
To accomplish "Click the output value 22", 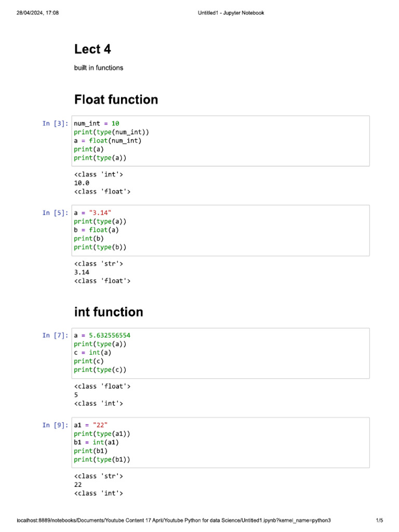I will pos(78,484).
